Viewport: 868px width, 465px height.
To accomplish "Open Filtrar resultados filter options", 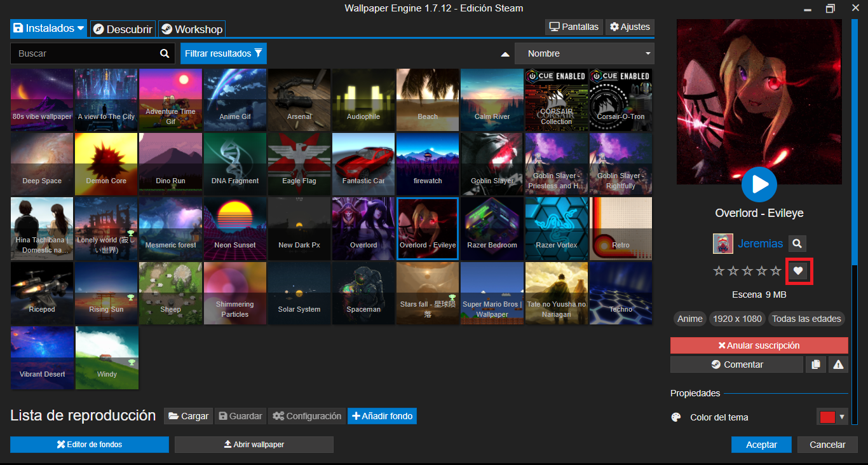I will click(x=223, y=53).
